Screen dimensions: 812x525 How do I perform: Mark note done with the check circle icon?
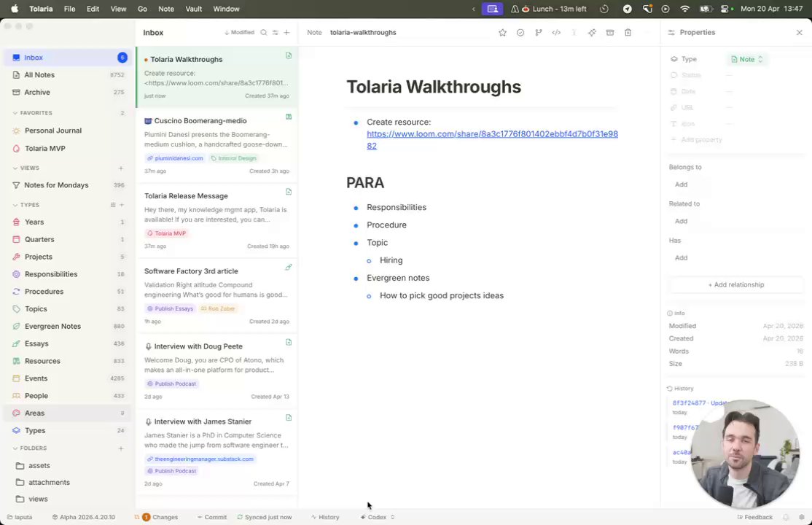[x=520, y=33]
